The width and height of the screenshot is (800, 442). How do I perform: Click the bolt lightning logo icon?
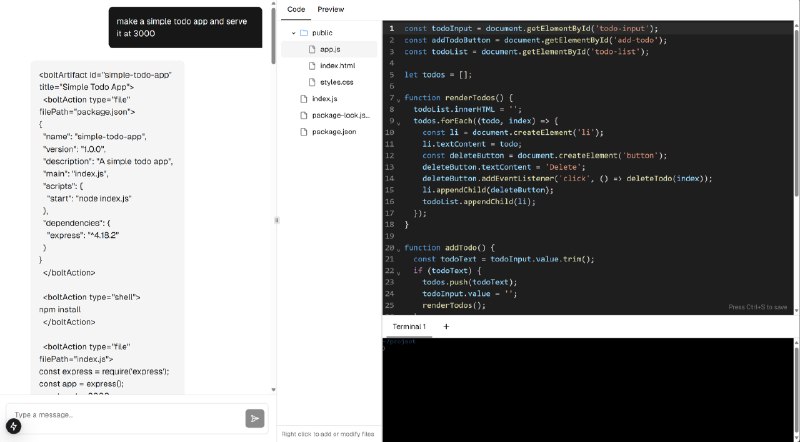[13, 426]
